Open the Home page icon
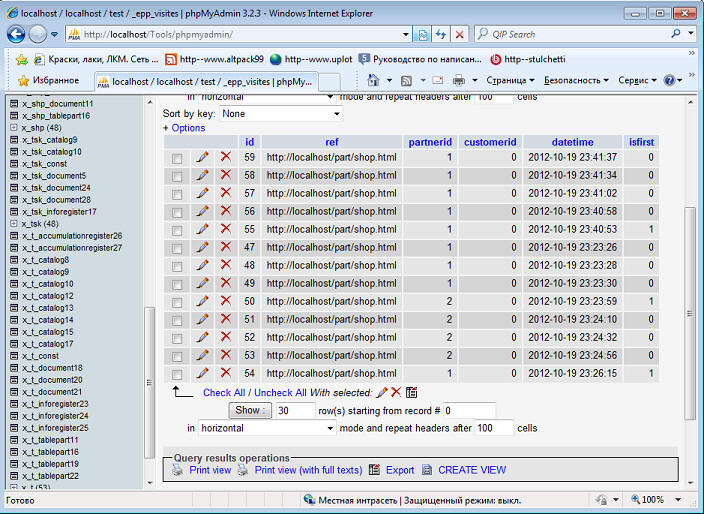704x514 pixels. tap(373, 80)
